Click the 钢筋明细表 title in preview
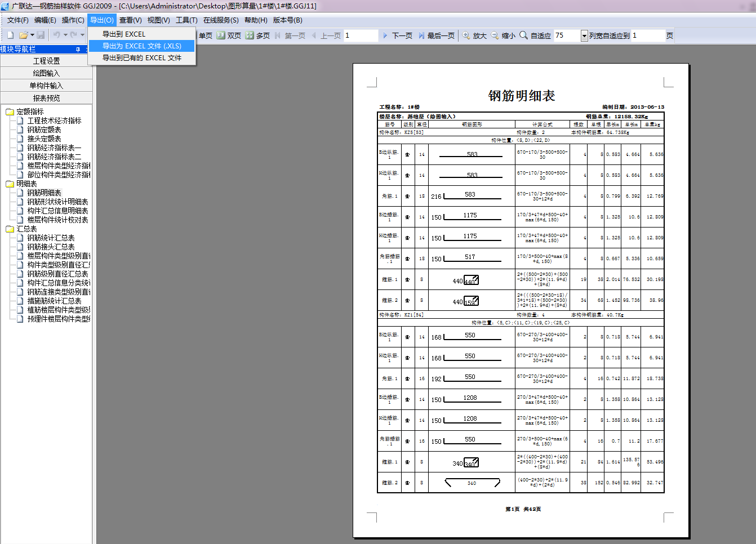The height and width of the screenshot is (544, 756). 522,96
